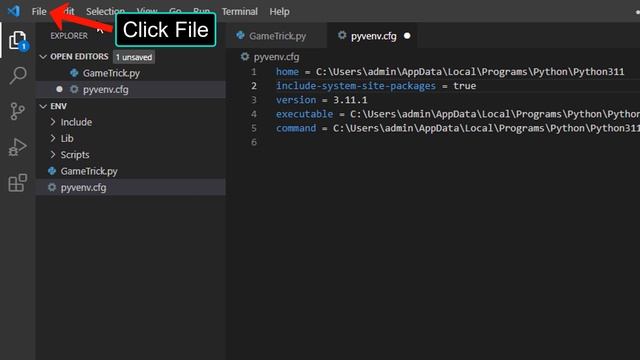The height and width of the screenshot is (360, 640).
Task: Click 'include-system-site-packages' on line 2
Action: 356,86
